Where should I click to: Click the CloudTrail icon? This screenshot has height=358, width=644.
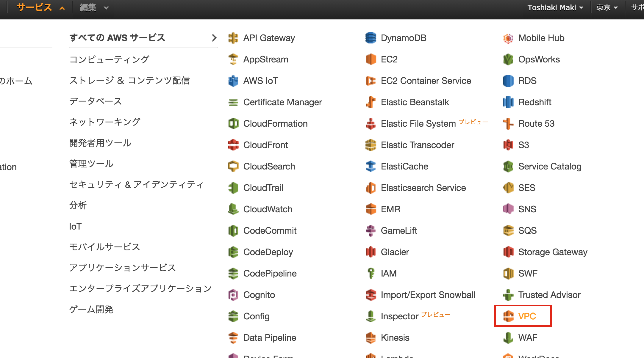(233, 188)
